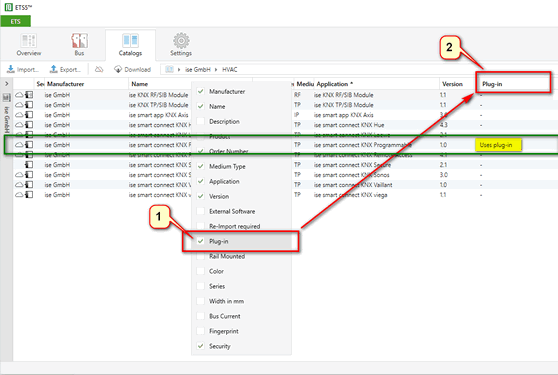Click cloud icon on KNX viega row
The height and width of the screenshot is (375, 558).
tap(19, 194)
